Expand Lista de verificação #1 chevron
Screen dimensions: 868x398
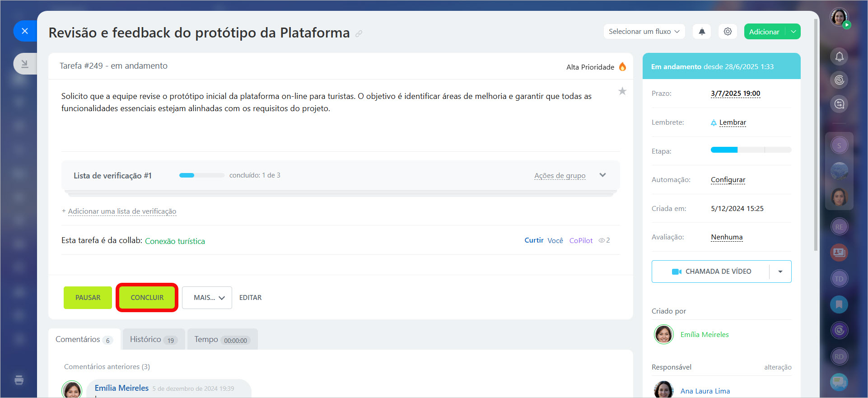coord(602,175)
